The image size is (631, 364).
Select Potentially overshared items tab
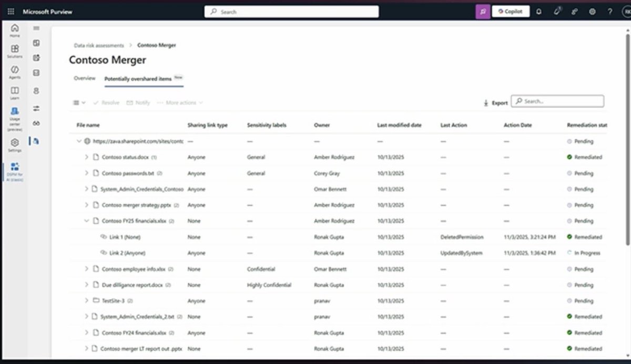point(144,78)
